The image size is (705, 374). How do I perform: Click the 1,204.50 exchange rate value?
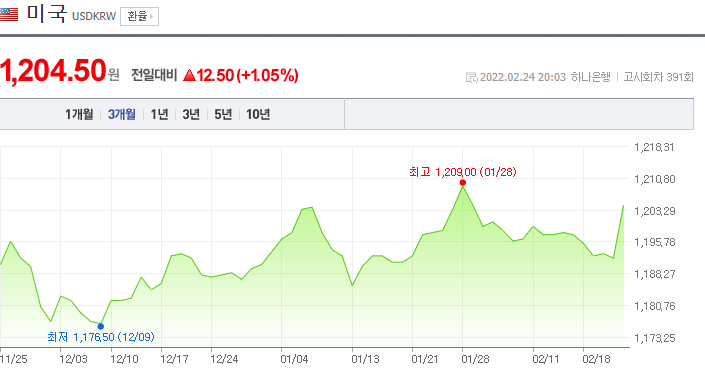click(x=53, y=71)
